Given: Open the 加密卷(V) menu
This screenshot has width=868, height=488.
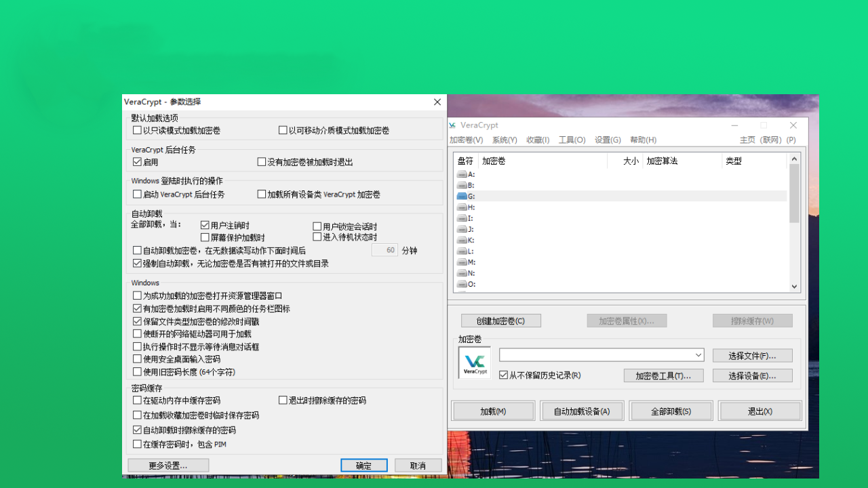Looking at the screenshot, I should (467, 140).
